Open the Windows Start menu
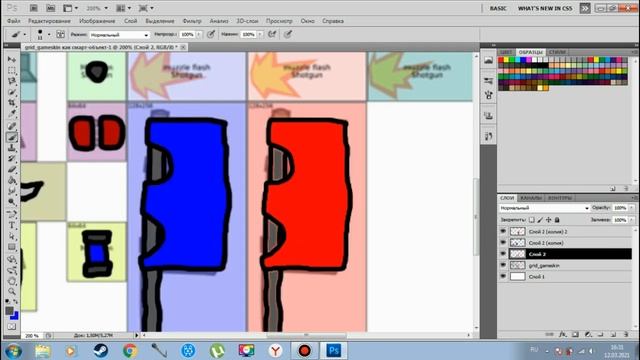The height and width of the screenshot is (360, 640). [13, 351]
